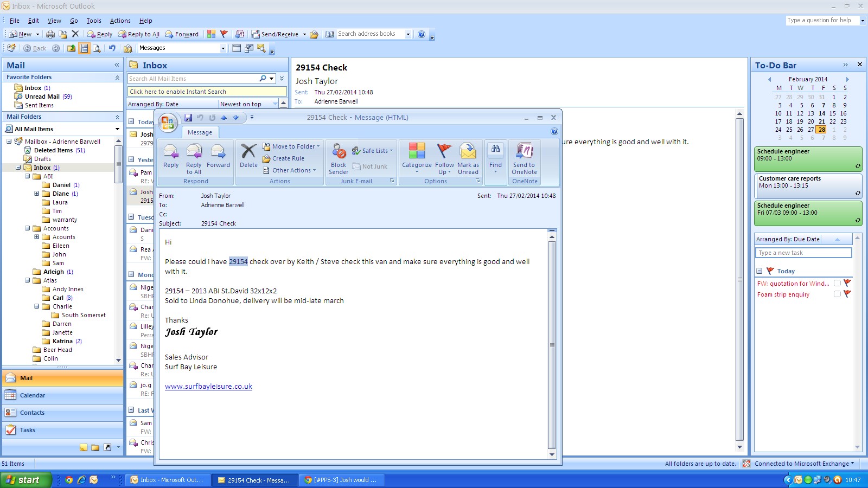The width and height of the screenshot is (868, 488).
Task: Click the Print icon in the main toolbar
Action: [x=50, y=34]
